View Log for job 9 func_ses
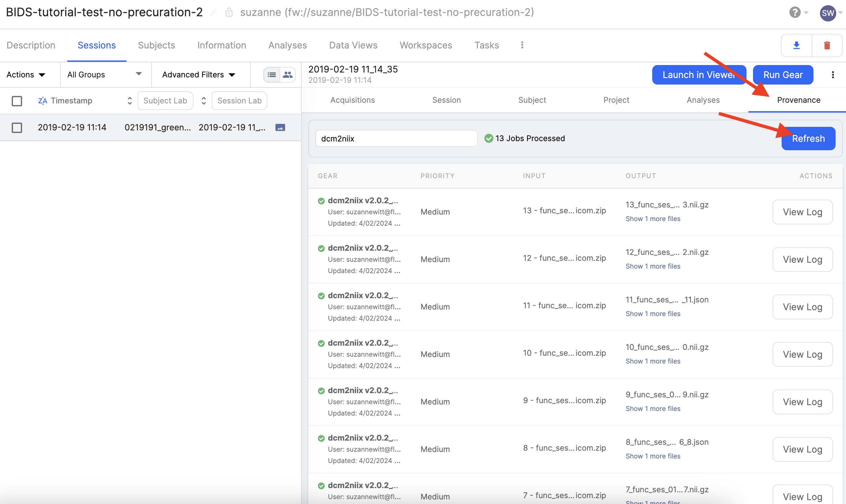 click(x=802, y=402)
